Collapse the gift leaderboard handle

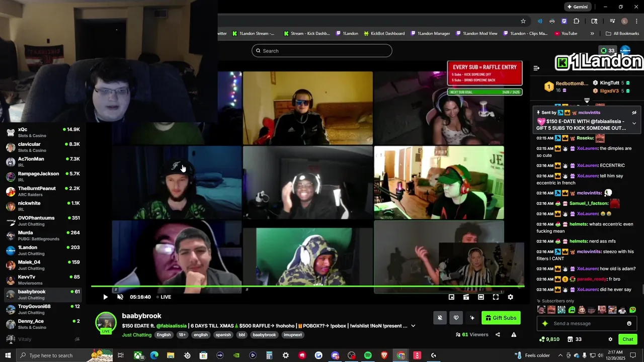pos(587,101)
